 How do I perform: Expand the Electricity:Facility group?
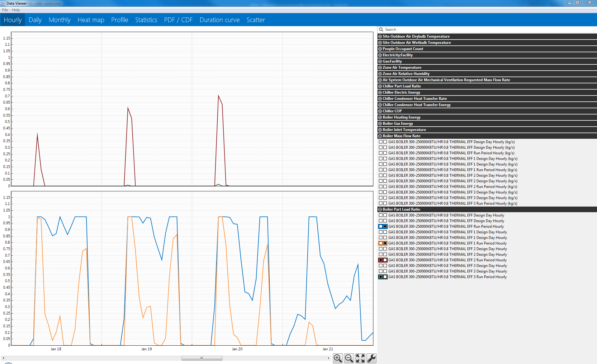pyautogui.click(x=380, y=55)
